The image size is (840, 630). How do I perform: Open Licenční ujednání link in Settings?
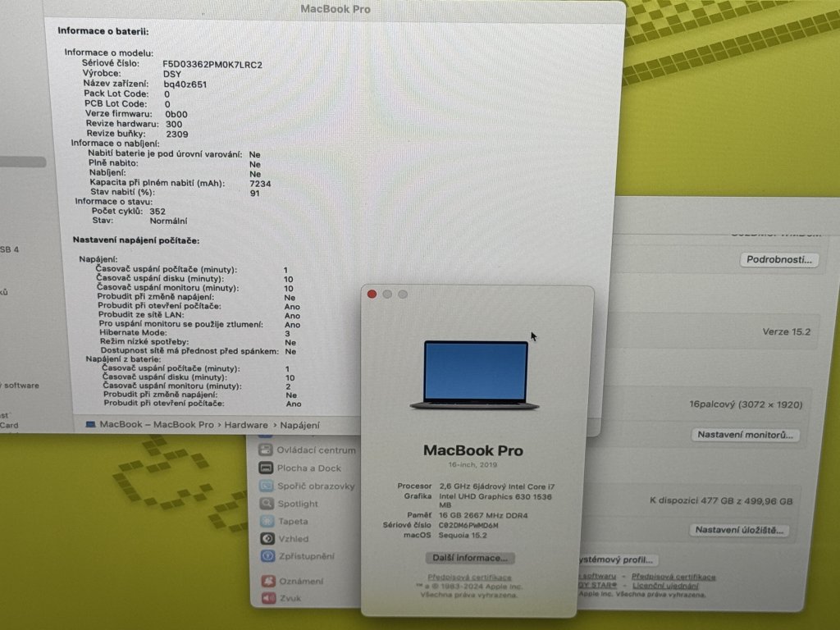tap(665, 586)
